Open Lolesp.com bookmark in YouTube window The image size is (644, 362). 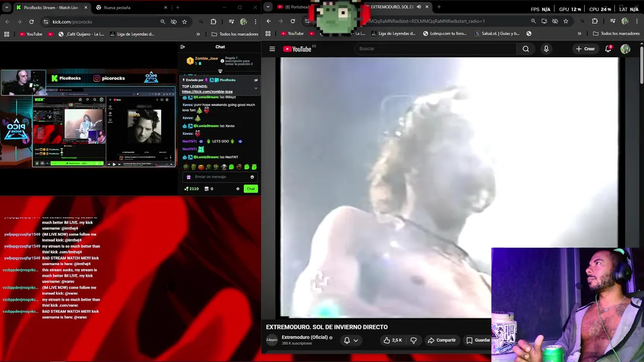coord(445,34)
